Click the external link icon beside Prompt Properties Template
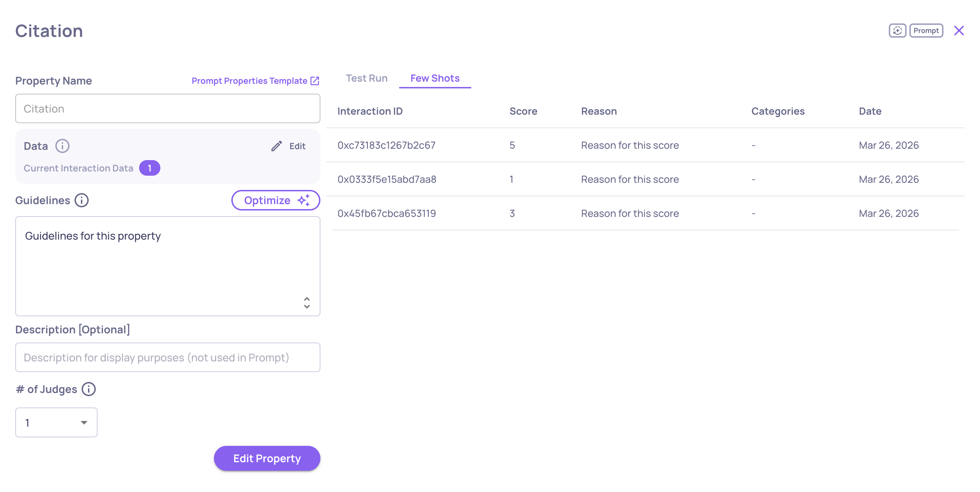The width and height of the screenshot is (980, 492). 315,81
